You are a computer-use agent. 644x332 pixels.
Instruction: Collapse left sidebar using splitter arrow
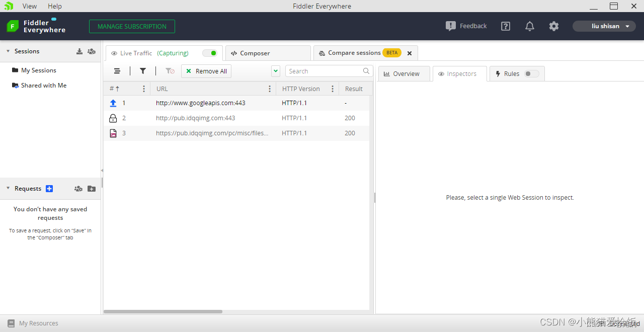pyautogui.click(x=102, y=171)
